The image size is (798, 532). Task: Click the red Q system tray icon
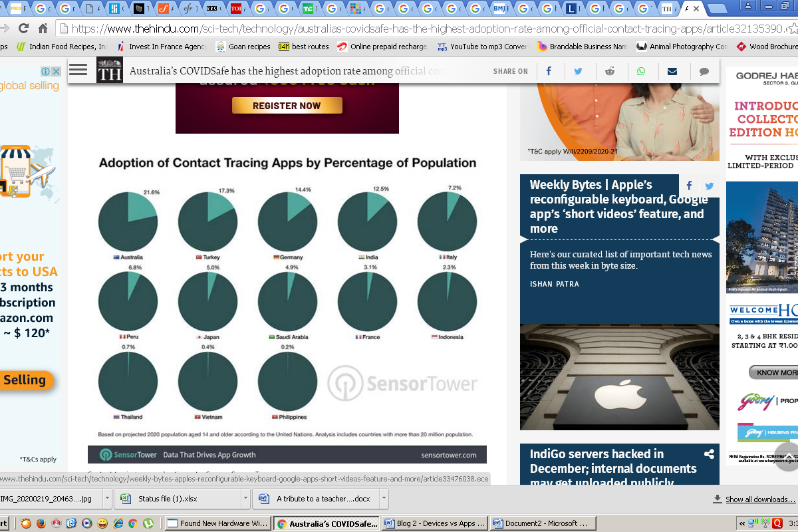(x=777, y=523)
